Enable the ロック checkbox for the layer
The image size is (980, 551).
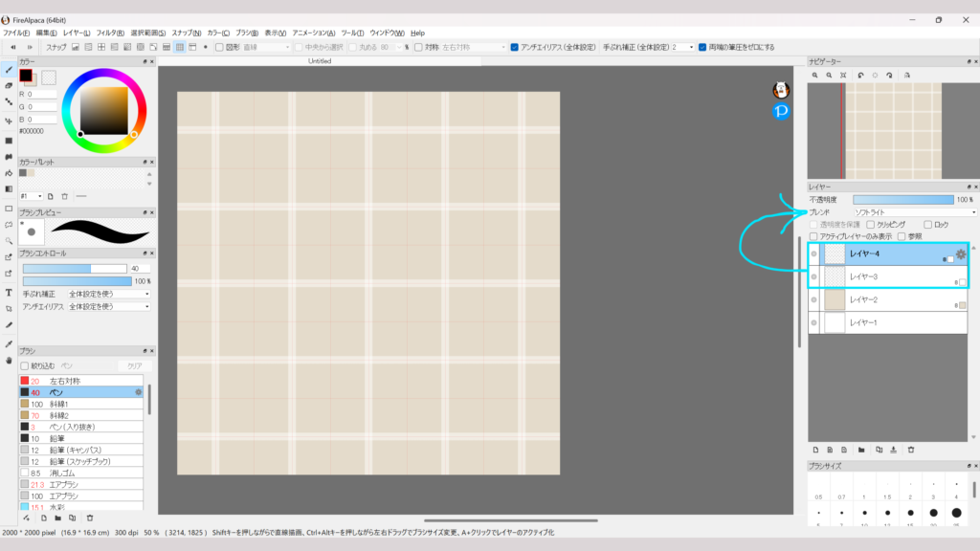[x=927, y=224]
